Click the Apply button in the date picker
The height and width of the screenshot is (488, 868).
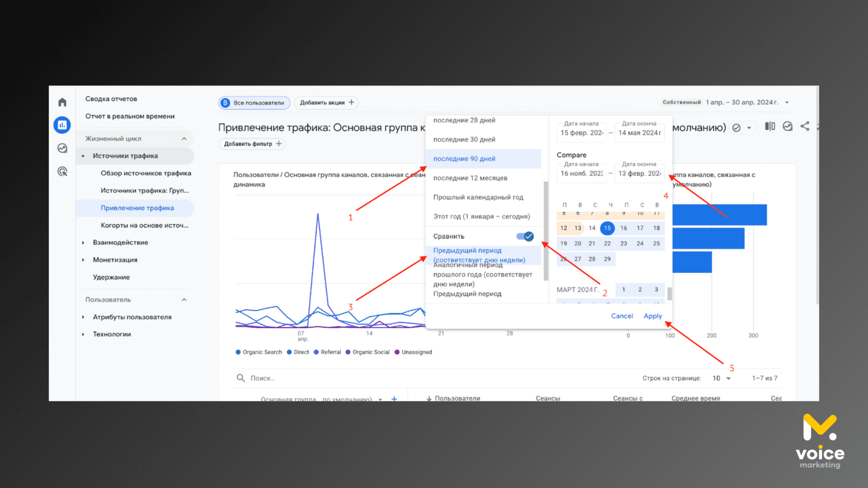pos(653,316)
